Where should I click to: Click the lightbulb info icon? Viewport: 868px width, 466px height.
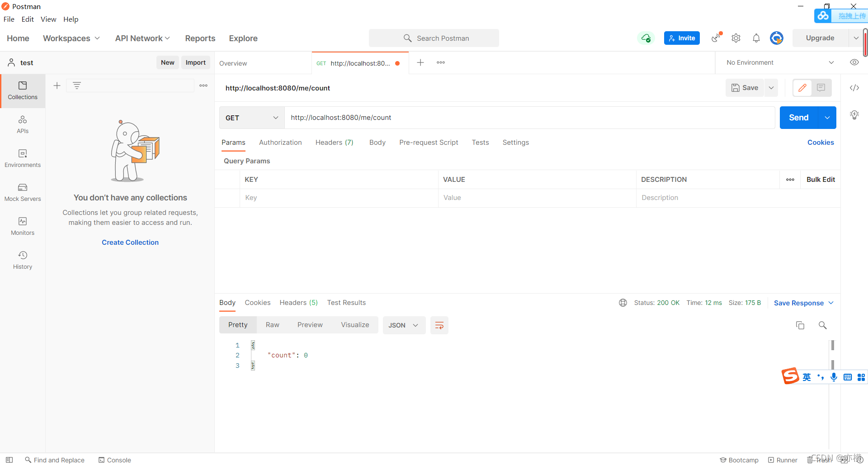[854, 115]
